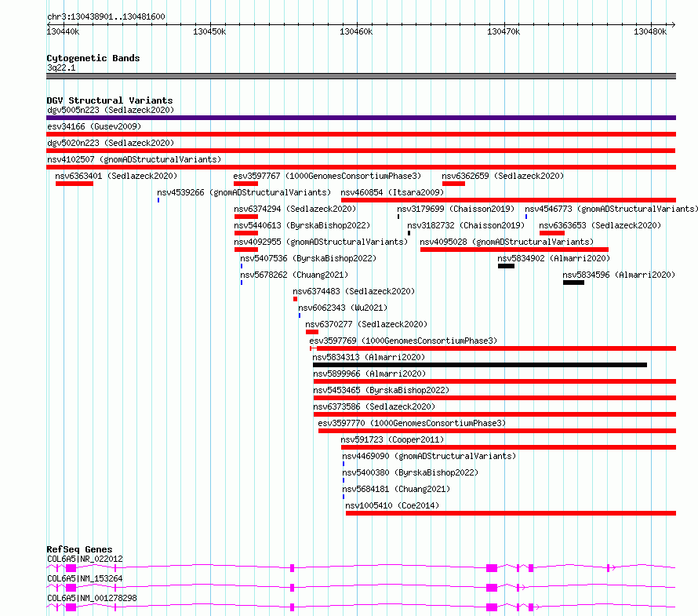Open the nsv5678262 (Chuang2021) label
Screen dimensions: 698x616
(x=294, y=275)
